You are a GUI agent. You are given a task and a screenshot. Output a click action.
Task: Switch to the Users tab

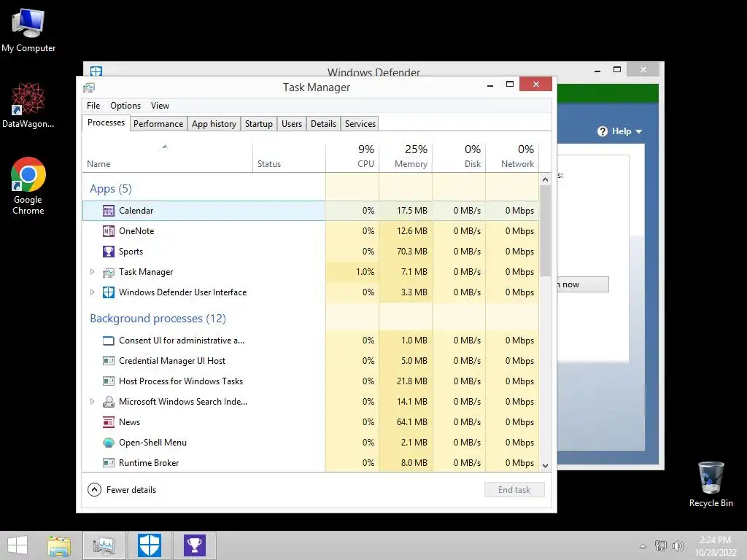point(292,124)
